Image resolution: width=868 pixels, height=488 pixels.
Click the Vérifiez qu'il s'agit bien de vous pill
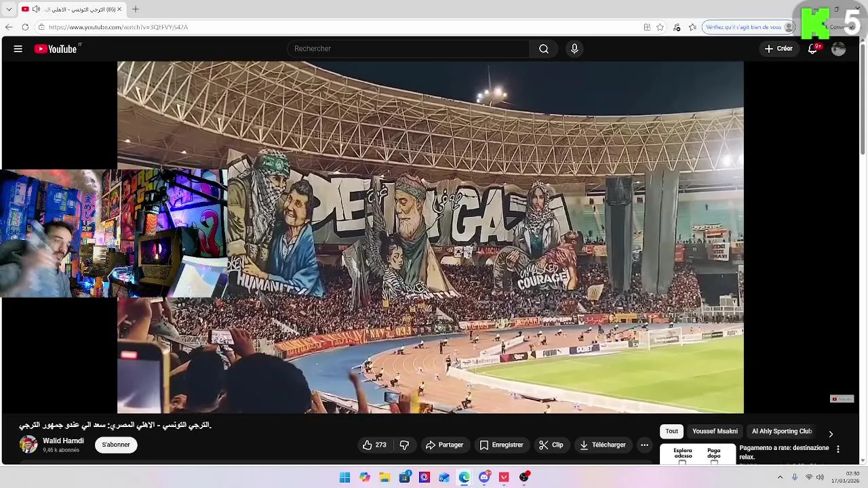click(749, 27)
